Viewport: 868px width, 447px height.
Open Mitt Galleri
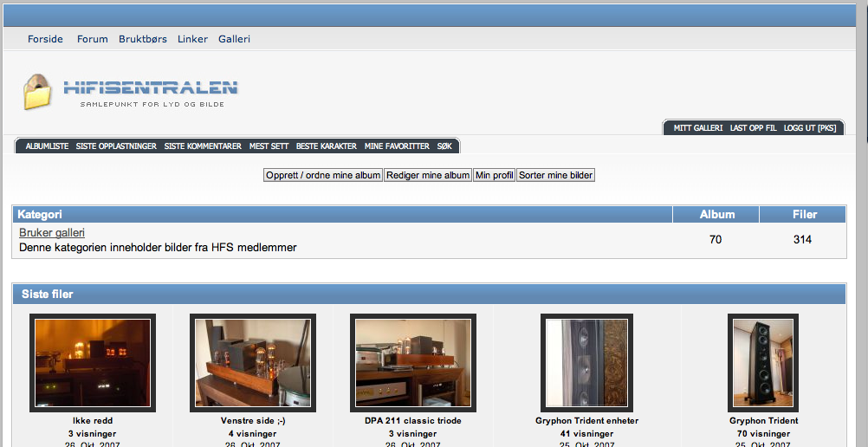[x=698, y=128]
